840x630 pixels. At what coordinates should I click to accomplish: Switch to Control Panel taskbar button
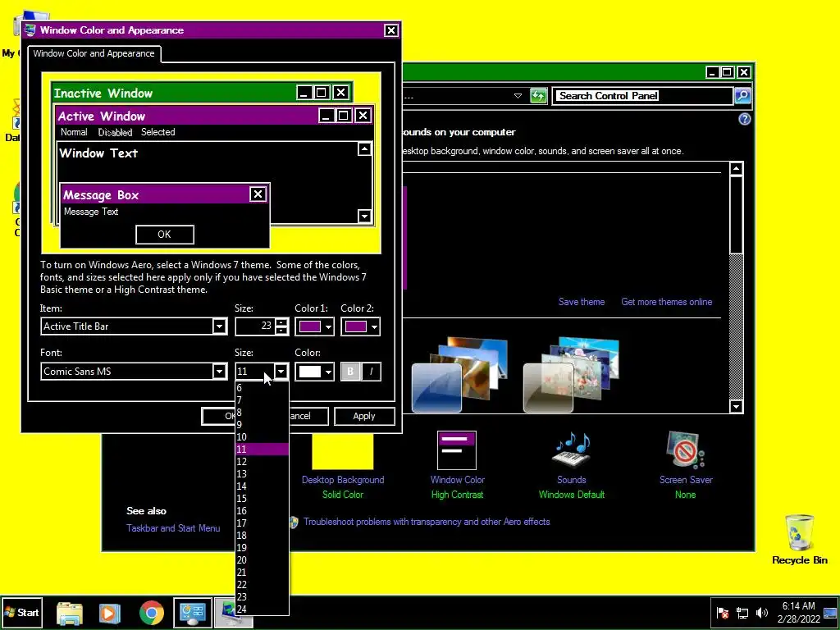pyautogui.click(x=192, y=613)
